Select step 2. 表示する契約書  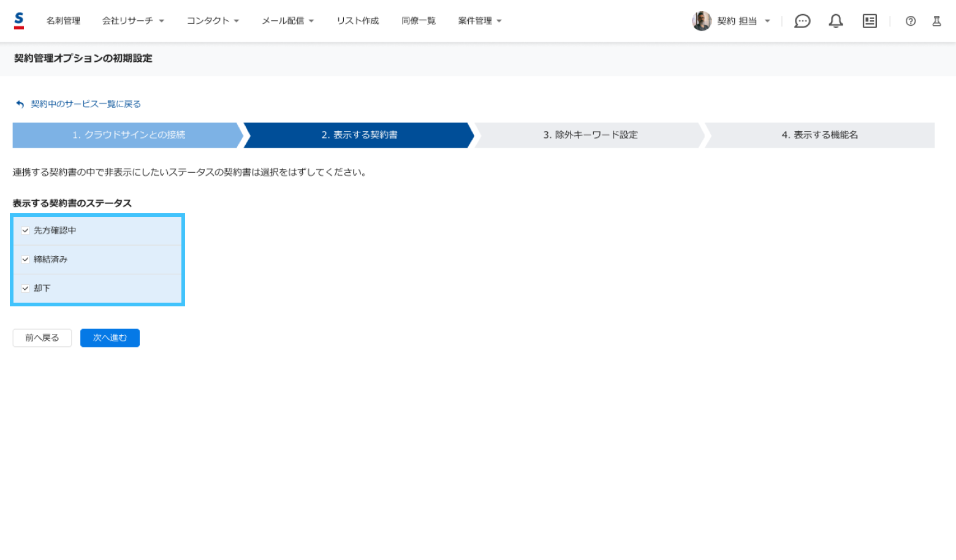tap(359, 135)
